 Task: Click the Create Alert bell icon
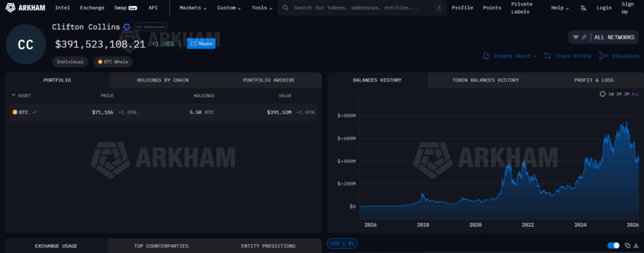click(x=486, y=56)
